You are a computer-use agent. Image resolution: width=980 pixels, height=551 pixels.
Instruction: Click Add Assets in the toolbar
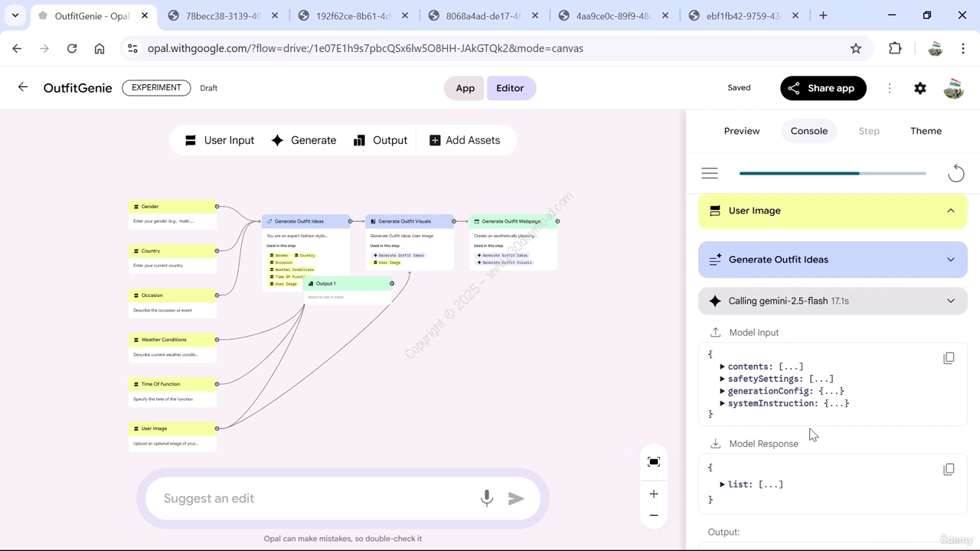(465, 140)
